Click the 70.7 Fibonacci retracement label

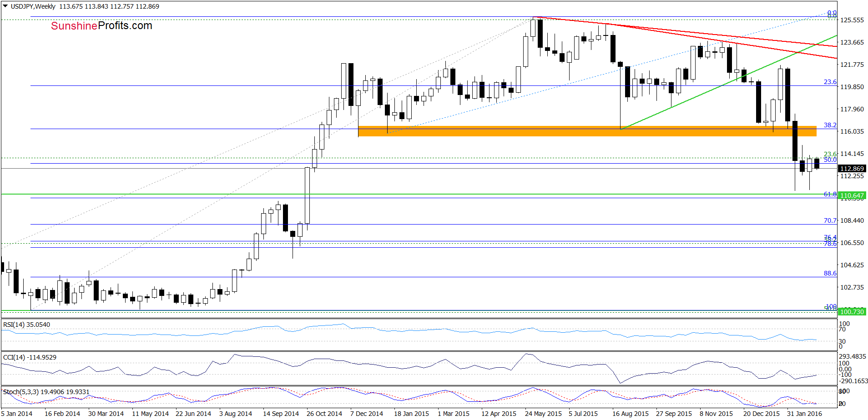pyautogui.click(x=830, y=220)
